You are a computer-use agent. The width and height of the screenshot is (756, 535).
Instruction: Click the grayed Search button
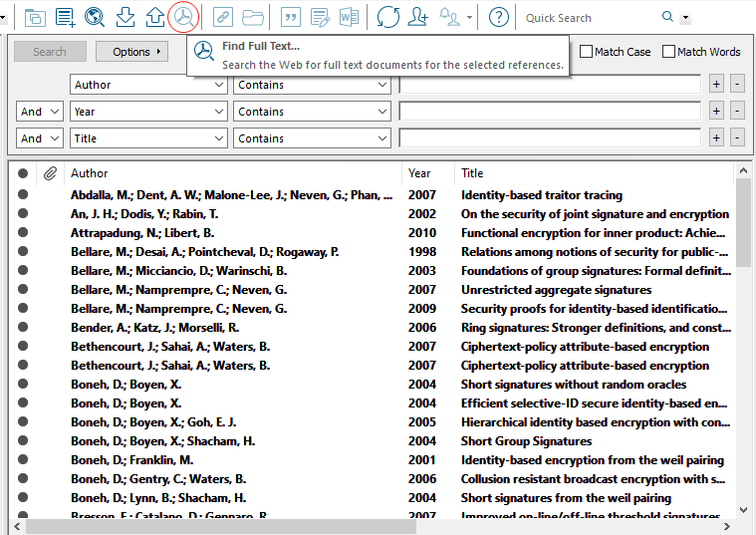(50, 52)
